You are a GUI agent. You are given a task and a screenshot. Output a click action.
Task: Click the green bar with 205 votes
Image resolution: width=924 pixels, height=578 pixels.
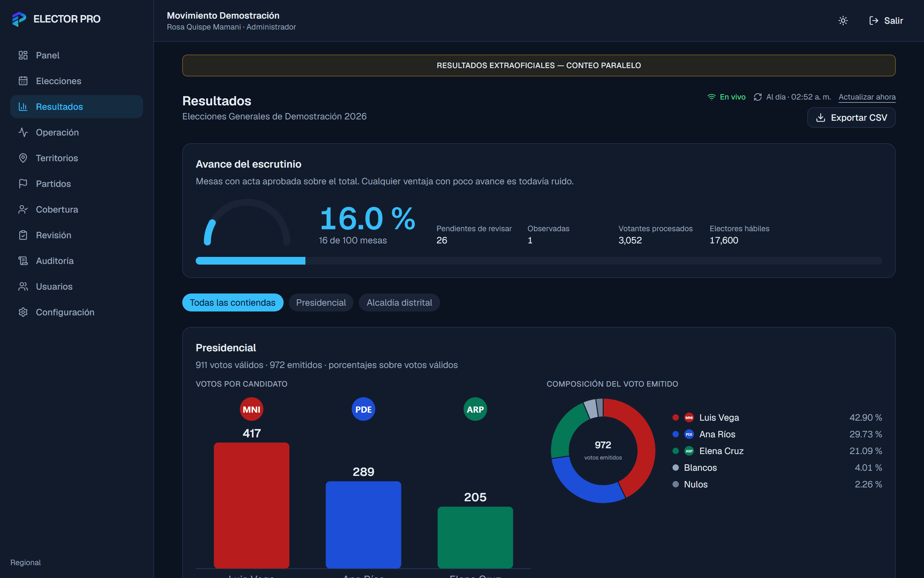point(475,538)
